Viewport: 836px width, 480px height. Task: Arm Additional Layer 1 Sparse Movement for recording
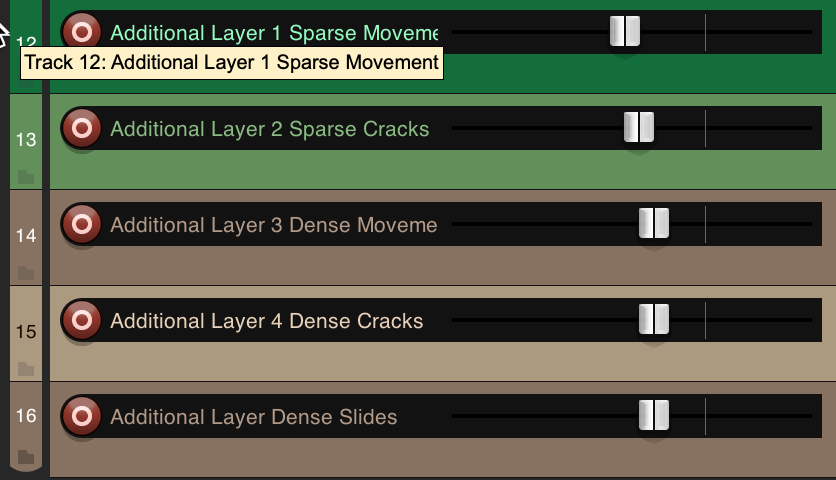[x=82, y=32]
